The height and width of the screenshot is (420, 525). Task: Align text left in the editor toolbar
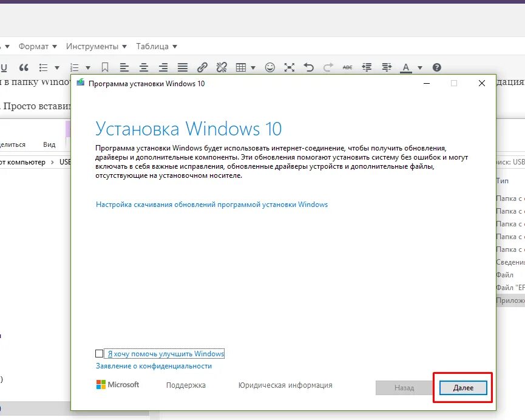[x=124, y=67]
